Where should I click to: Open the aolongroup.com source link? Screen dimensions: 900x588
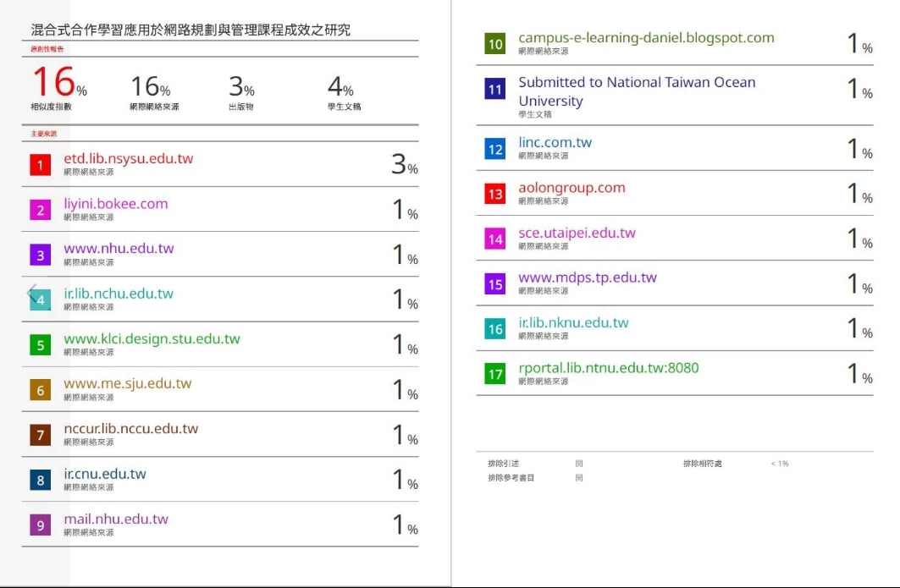[571, 188]
